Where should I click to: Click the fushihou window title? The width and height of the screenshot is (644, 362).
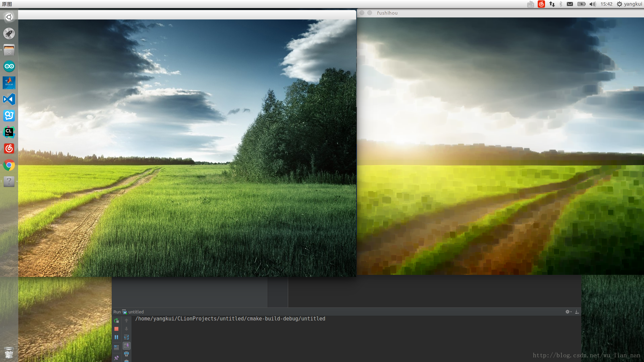[x=387, y=13]
